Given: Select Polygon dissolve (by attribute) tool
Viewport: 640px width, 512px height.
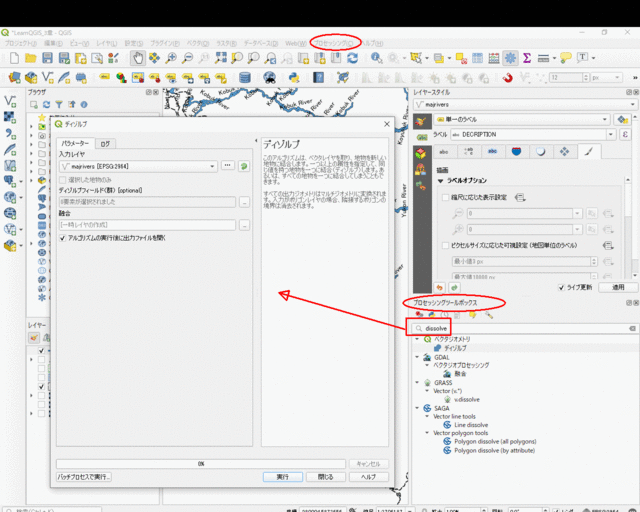Looking at the screenshot, I should (x=494, y=450).
